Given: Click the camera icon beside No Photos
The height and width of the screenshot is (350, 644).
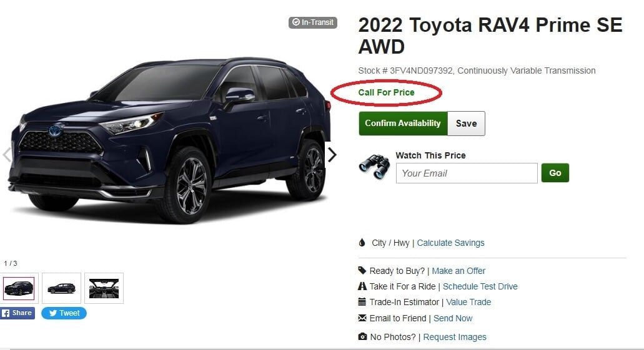Looking at the screenshot, I should (362, 336).
